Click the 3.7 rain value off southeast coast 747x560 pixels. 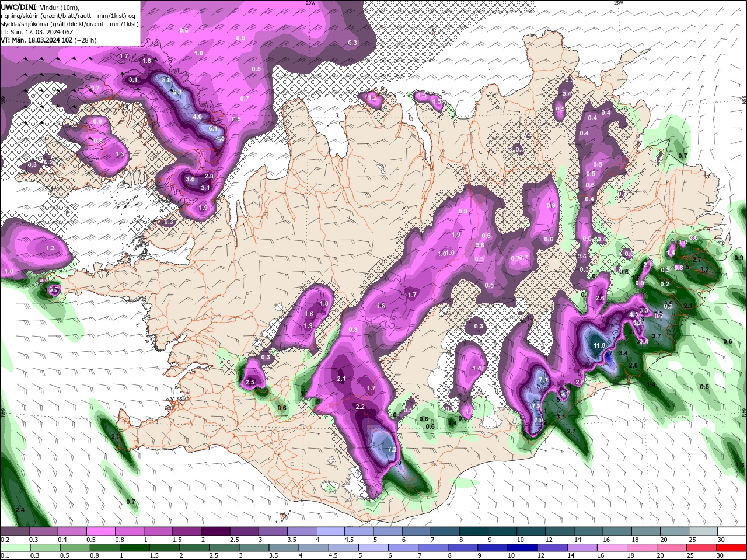[x=656, y=337]
